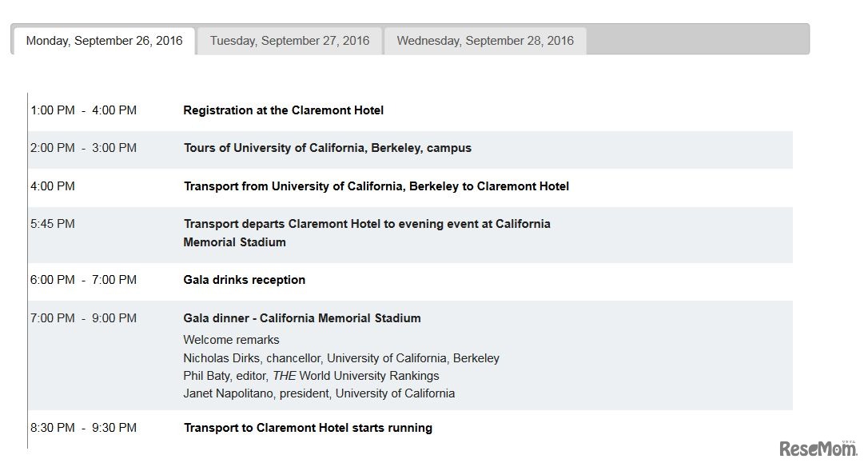Select the Gala dinner - California Memorial Stadium entry
This screenshot has width=868, height=467.
302,317
